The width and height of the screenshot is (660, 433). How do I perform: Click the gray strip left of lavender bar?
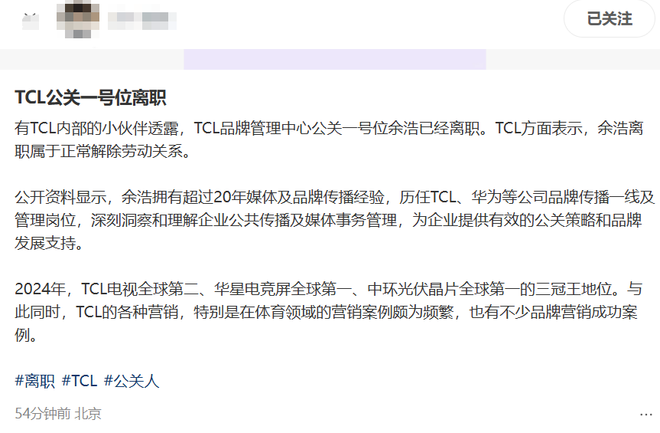pyautogui.click(x=92, y=59)
